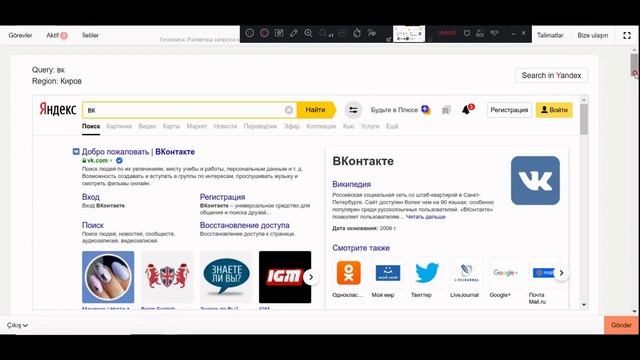Switch to the Переводчик tab
This screenshot has width=640, height=360.
pos(260,126)
